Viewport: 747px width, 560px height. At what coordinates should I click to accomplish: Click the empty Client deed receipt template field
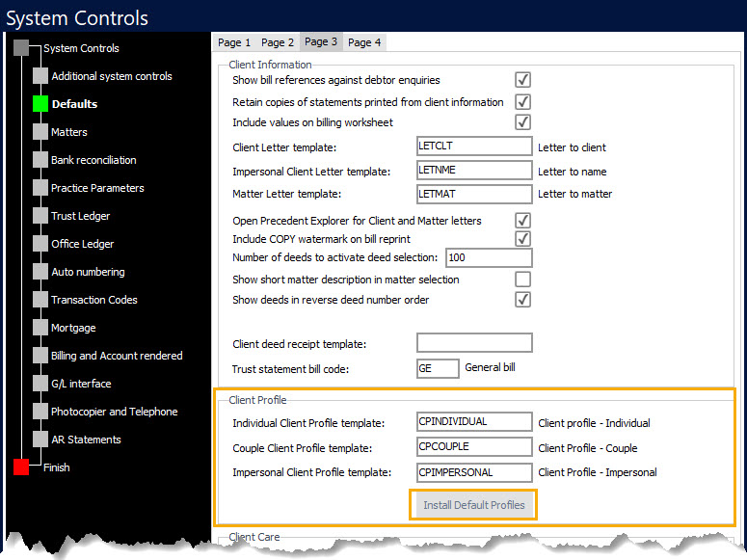click(474, 343)
